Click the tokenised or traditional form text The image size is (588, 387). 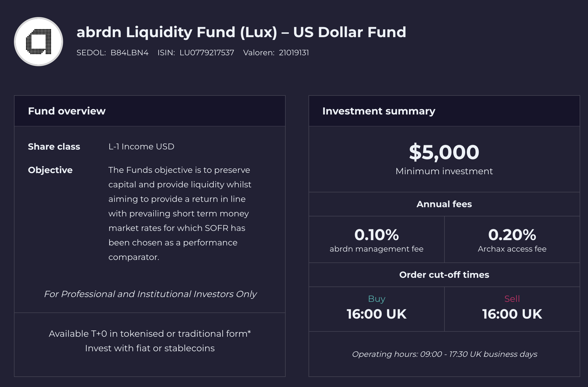[150, 334]
